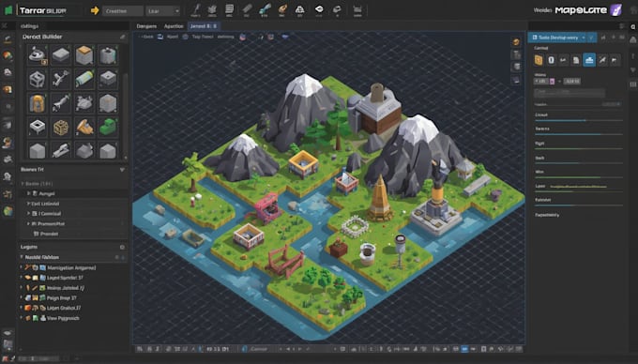Click the list sheet icon in top toolbar
This screenshot has height=364, width=638.
click(x=230, y=10)
